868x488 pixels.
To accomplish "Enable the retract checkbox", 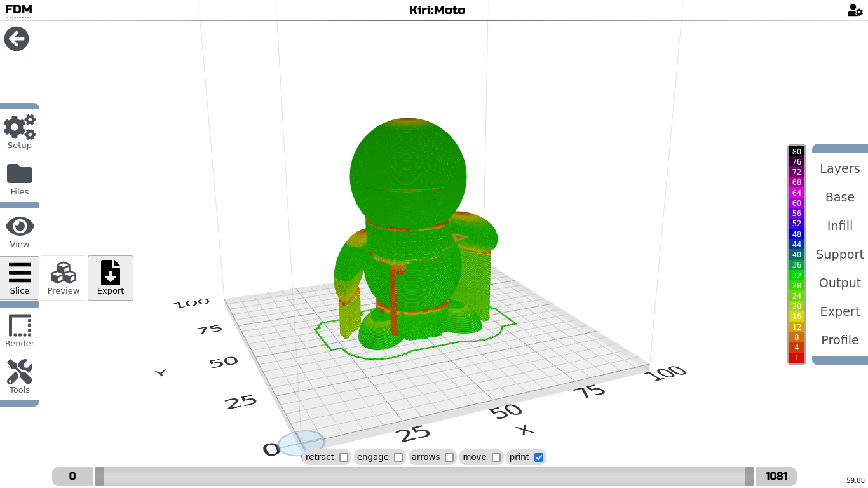I will pyautogui.click(x=344, y=457).
